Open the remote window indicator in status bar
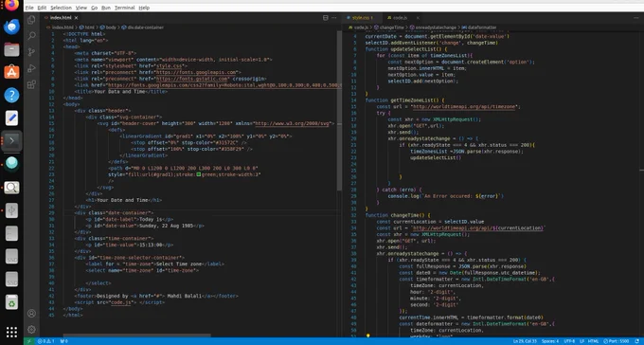This screenshot has width=644, height=345. pyautogui.click(x=28, y=341)
